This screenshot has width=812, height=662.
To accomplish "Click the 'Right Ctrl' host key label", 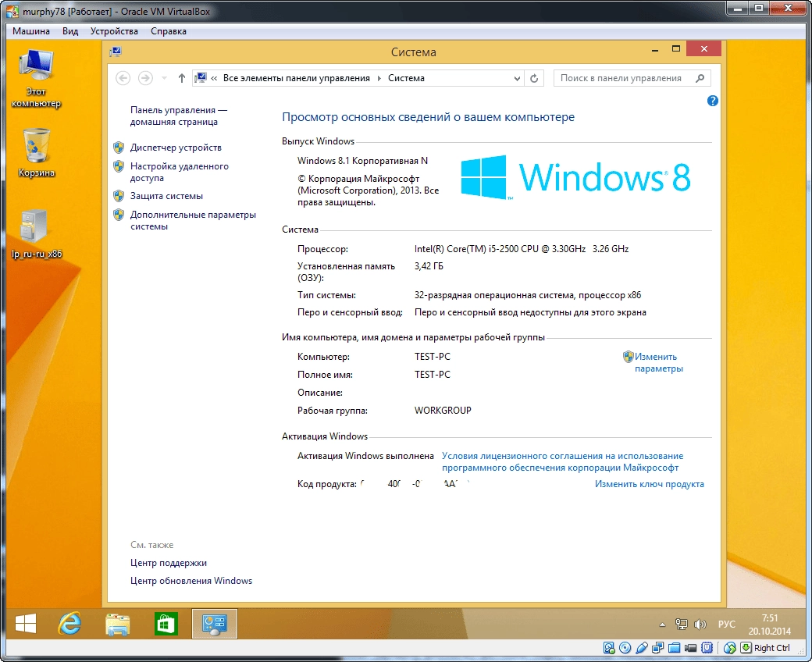I will (x=771, y=648).
